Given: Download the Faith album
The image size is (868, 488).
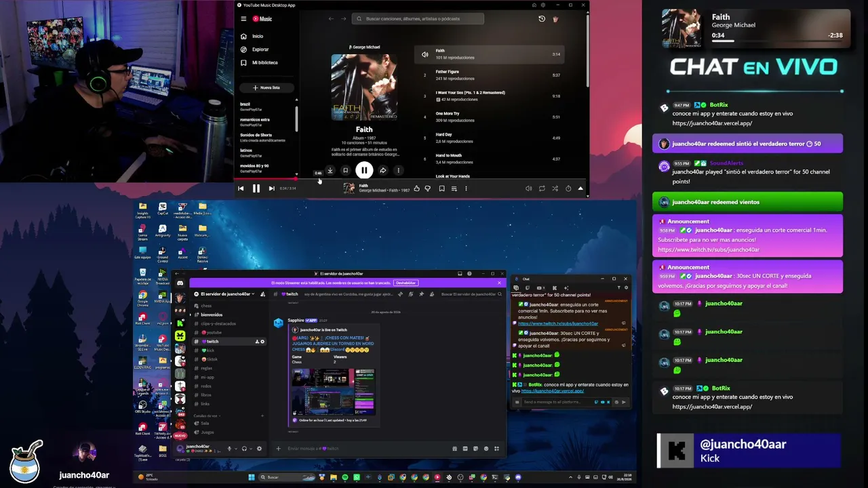Looking at the screenshot, I should coord(330,171).
